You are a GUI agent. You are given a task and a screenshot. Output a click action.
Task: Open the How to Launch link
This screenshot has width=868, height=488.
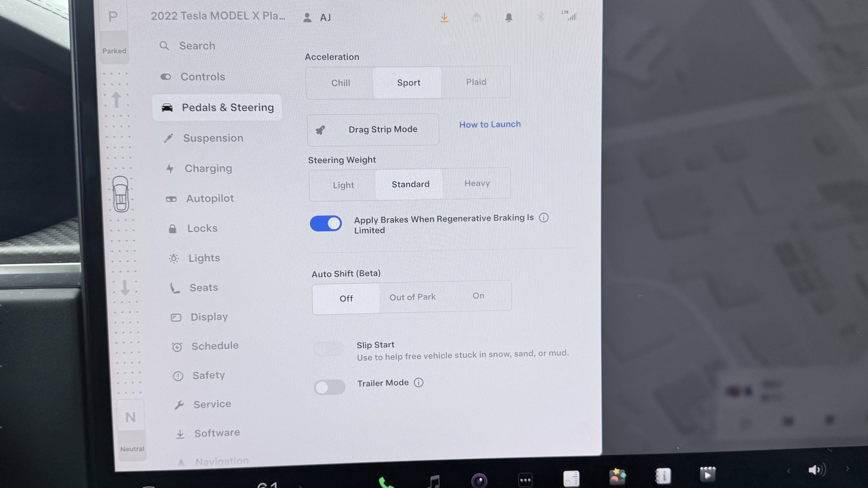490,124
